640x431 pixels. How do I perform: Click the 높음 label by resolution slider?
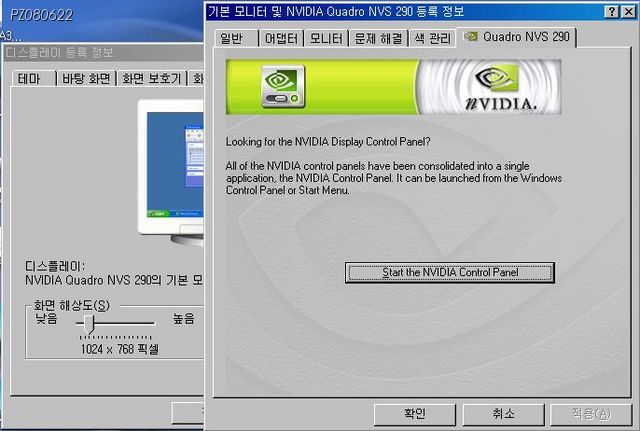point(184,318)
